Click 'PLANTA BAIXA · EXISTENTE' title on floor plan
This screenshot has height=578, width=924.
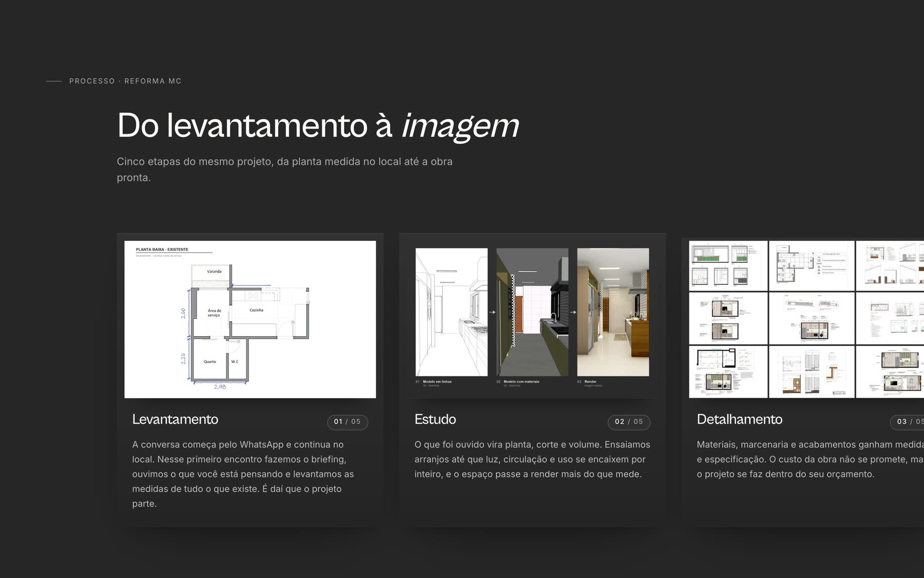click(162, 249)
